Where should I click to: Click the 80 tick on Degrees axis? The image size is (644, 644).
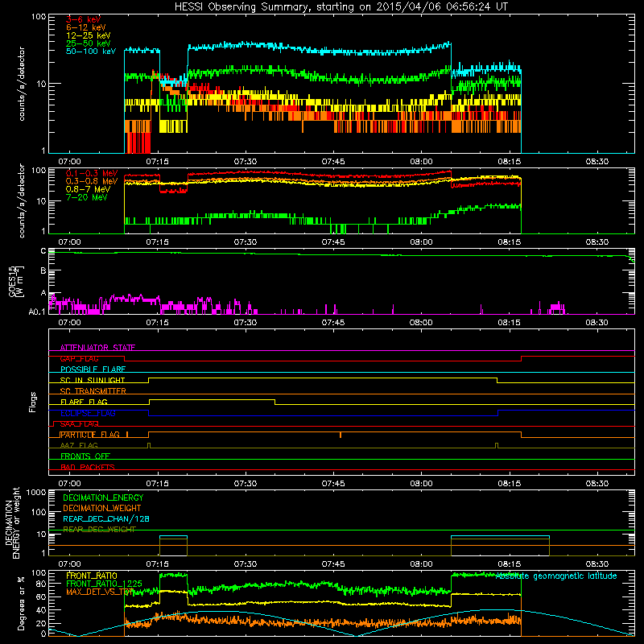pyautogui.click(x=41, y=584)
